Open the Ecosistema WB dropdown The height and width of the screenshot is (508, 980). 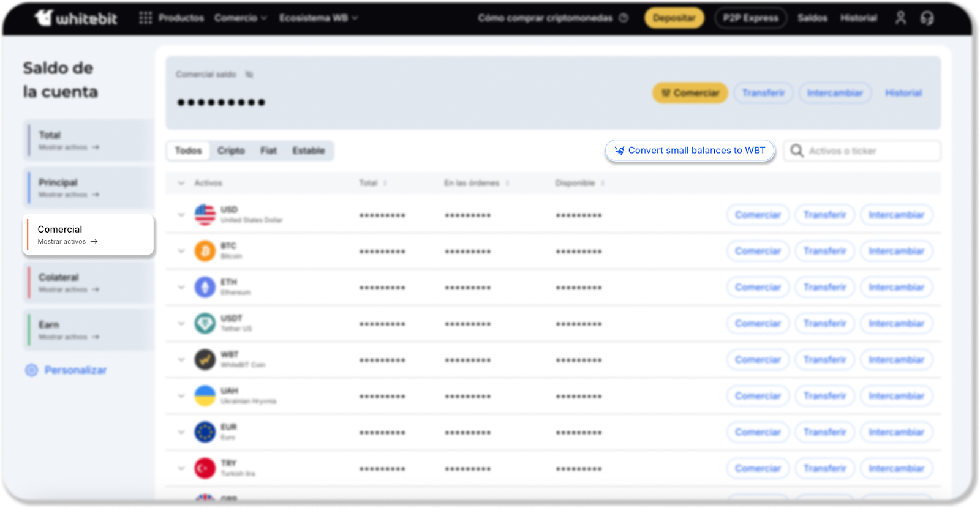[318, 18]
